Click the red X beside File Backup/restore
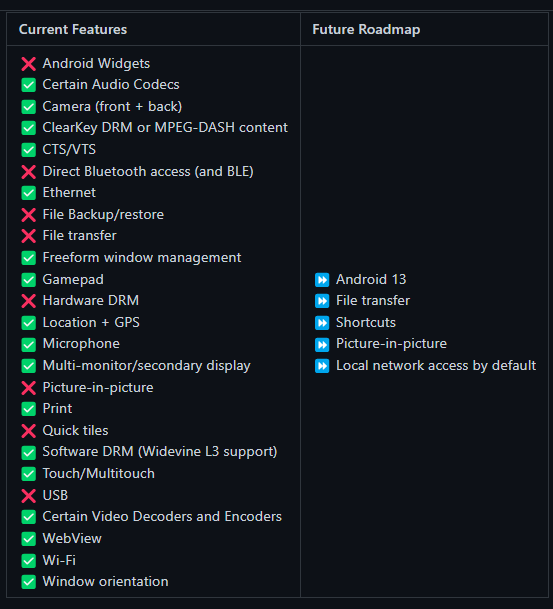Image resolution: width=553 pixels, height=609 pixels. pos(28,215)
